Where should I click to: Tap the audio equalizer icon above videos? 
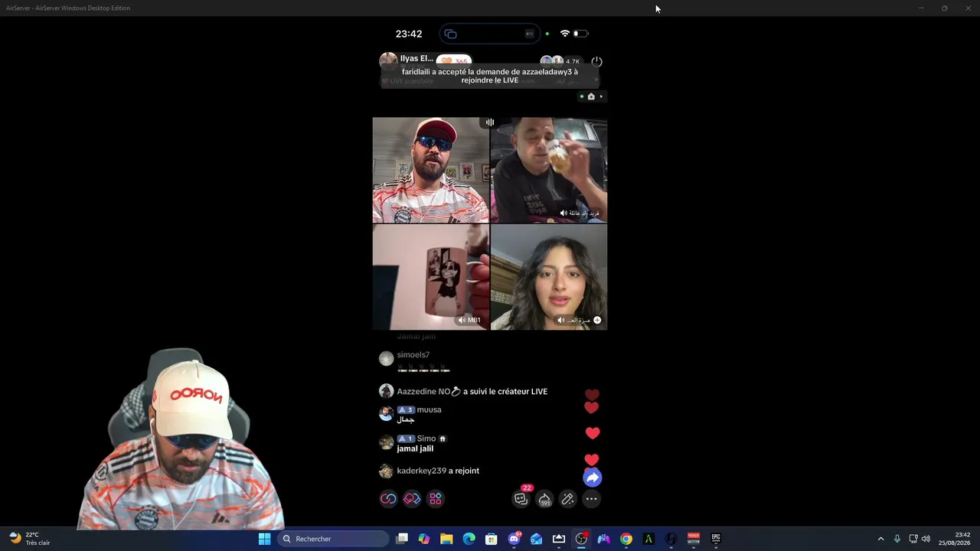click(x=490, y=122)
